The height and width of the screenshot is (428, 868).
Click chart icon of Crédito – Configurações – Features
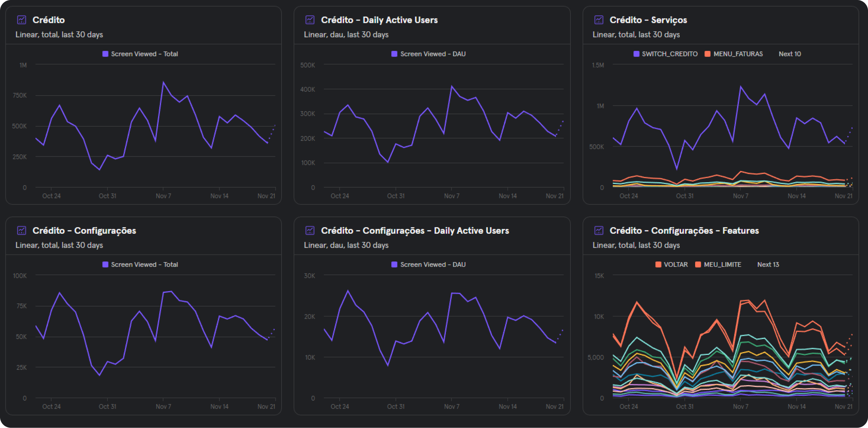tap(599, 230)
